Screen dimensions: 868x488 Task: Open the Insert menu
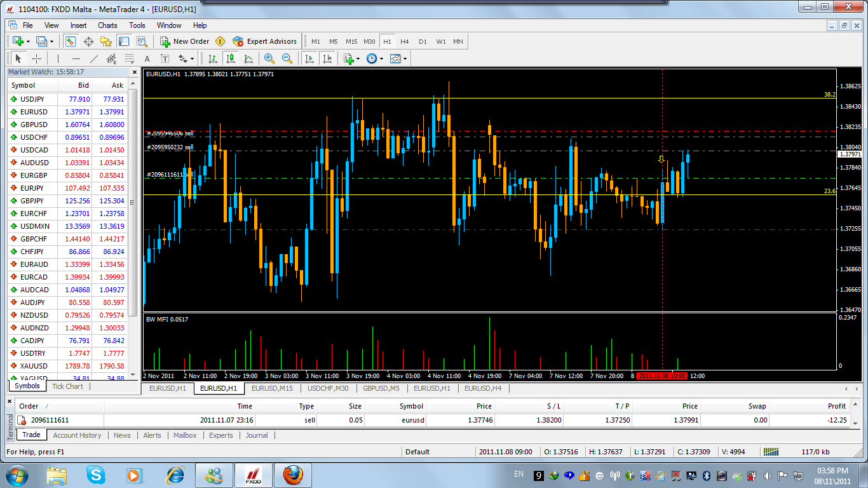pyautogui.click(x=79, y=25)
